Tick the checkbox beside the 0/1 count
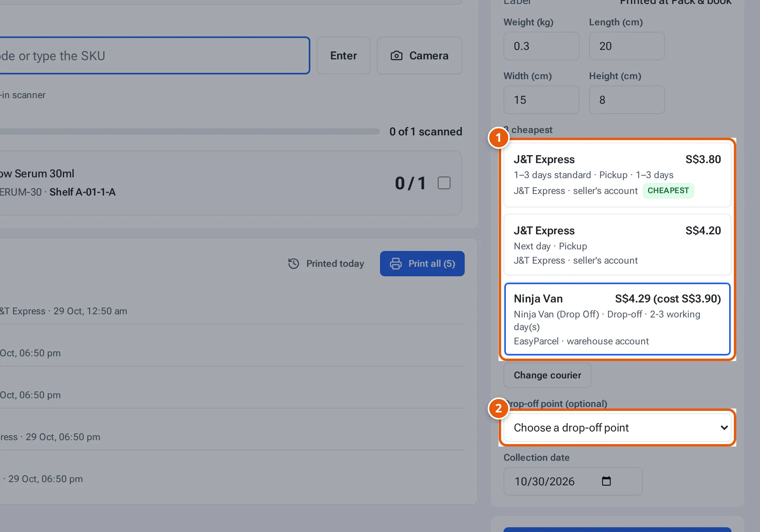 444,183
